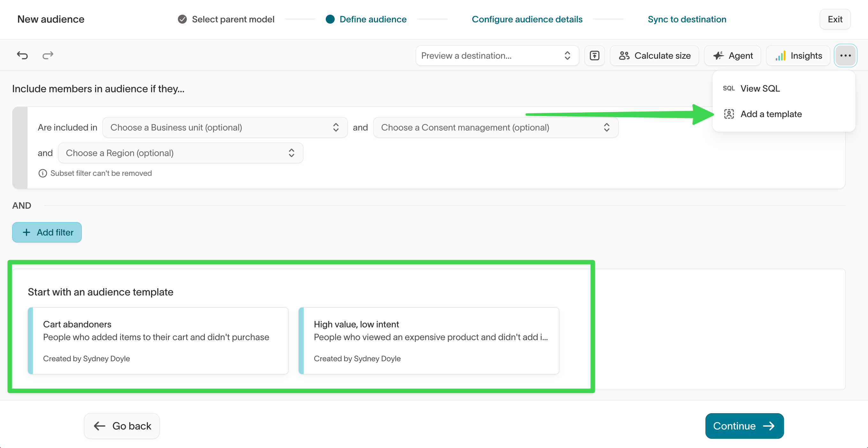
Task: Click Exit button
Action: (x=835, y=19)
